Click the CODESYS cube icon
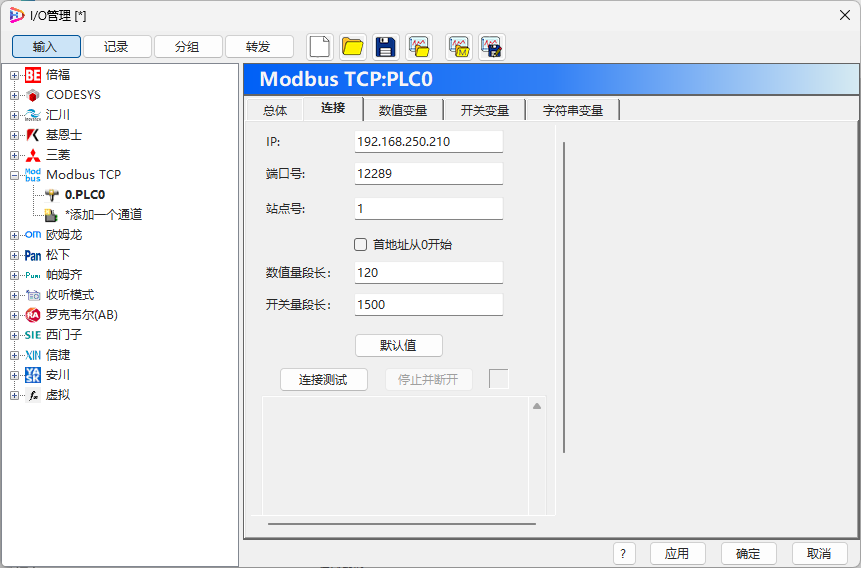 pos(33,95)
